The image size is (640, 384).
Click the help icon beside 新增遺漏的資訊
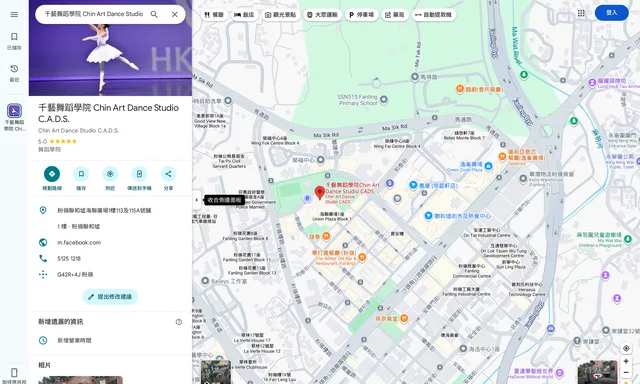coord(179,322)
